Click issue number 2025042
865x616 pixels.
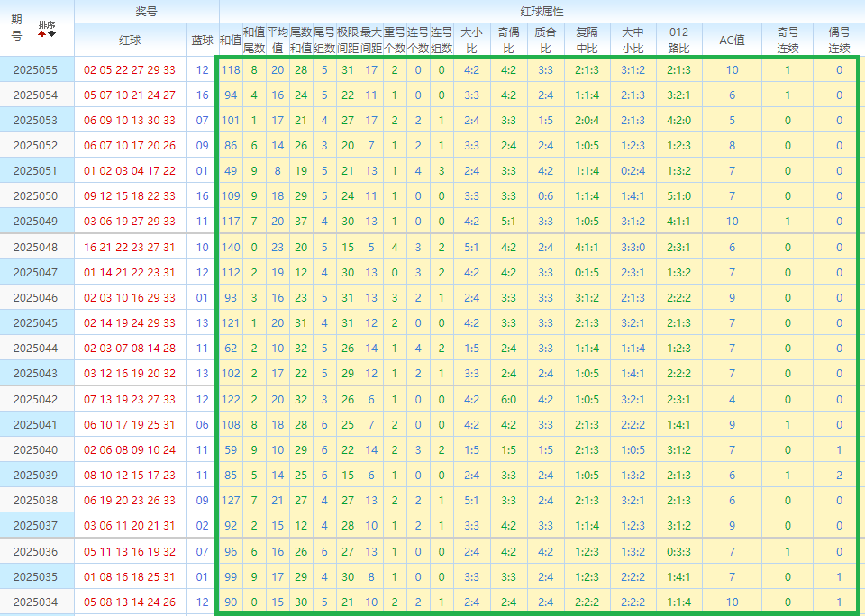pos(35,399)
